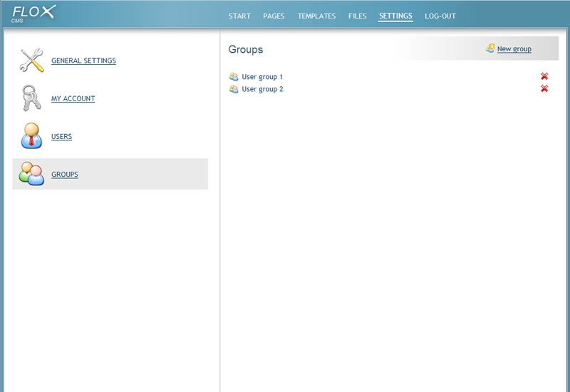Click the group icon beside User group 2
Image resolution: width=570 pixels, height=392 pixels.
tap(234, 89)
